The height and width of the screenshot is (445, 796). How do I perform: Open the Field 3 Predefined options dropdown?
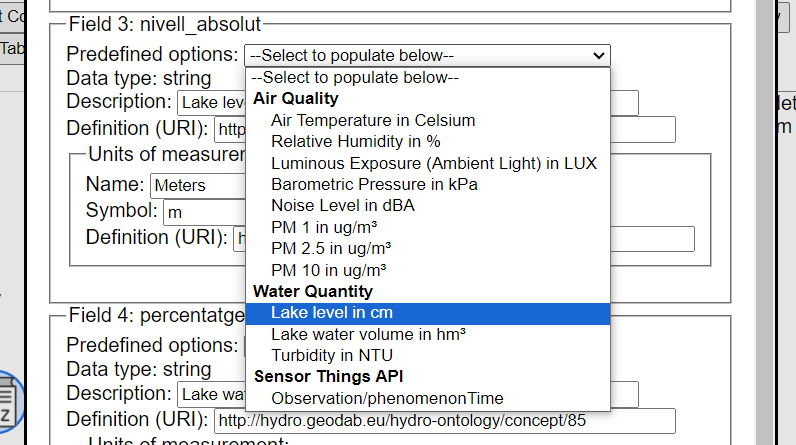click(427, 55)
